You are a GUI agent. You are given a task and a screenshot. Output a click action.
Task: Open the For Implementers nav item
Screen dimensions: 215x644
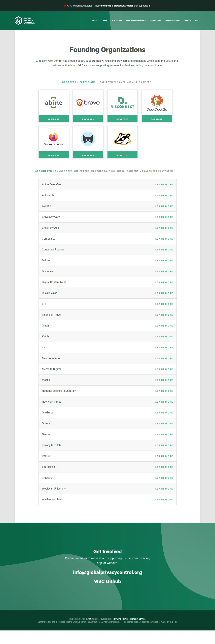pyautogui.click(x=136, y=21)
